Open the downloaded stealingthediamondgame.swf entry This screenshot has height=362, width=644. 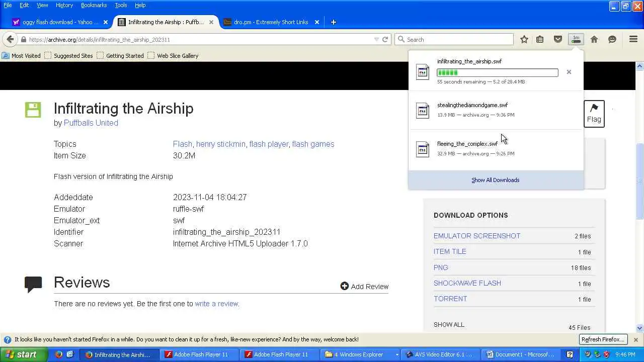point(496,110)
